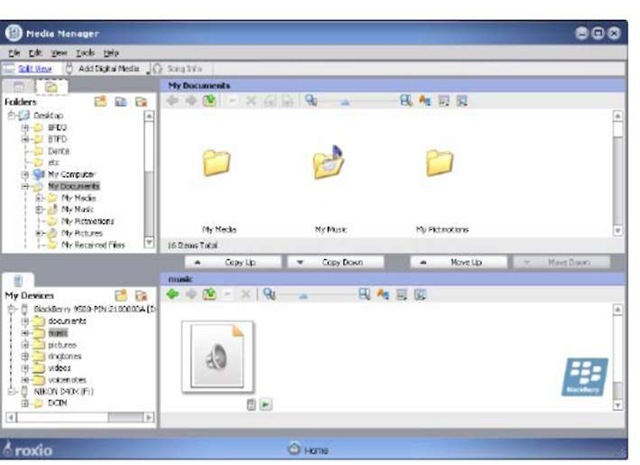Click the device icon below the audio thumbnail
Viewport: 640px width, 465px height.
251,405
